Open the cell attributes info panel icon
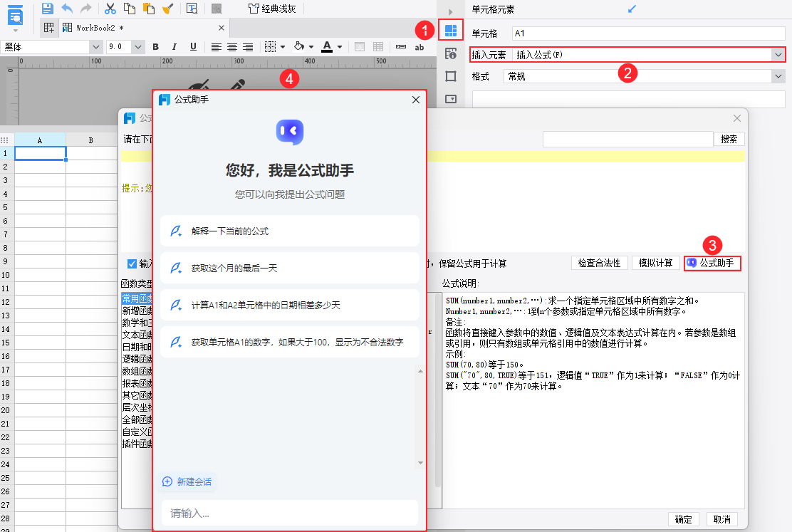 pyautogui.click(x=451, y=53)
